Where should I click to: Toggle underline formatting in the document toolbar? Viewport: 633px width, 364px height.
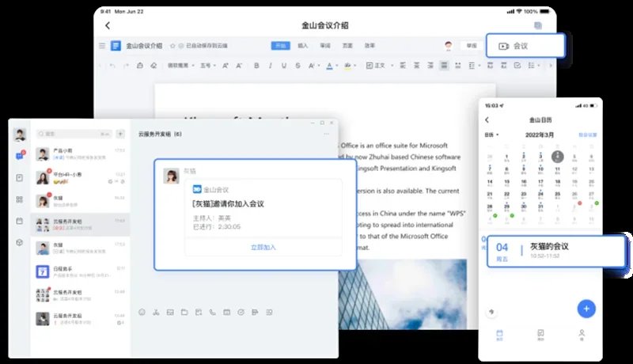point(284,66)
